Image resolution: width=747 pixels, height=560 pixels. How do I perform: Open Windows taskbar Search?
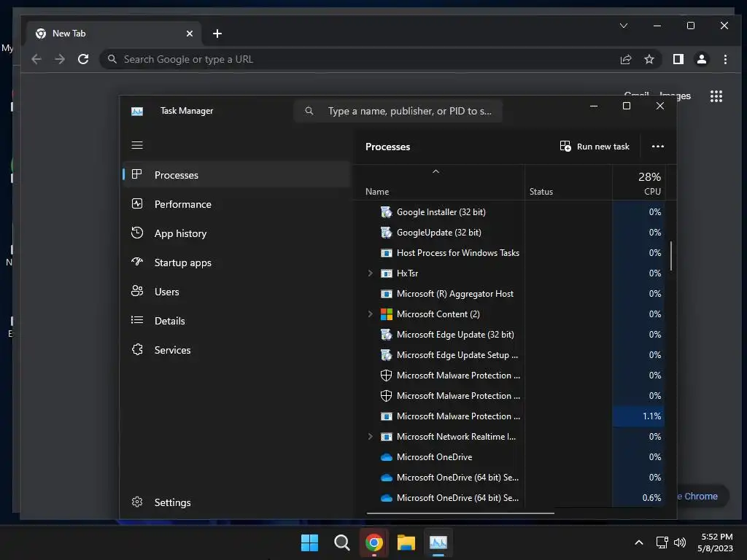click(341, 542)
